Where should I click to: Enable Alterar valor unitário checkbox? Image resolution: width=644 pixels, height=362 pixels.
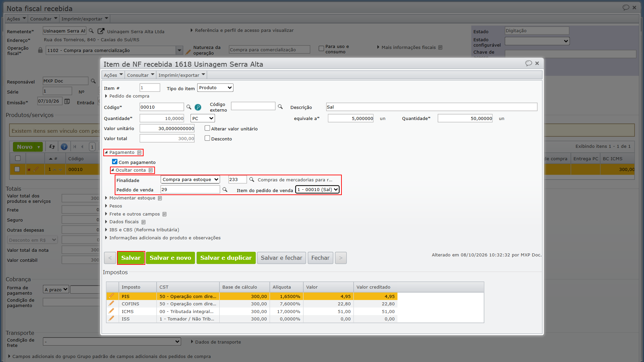207,128
